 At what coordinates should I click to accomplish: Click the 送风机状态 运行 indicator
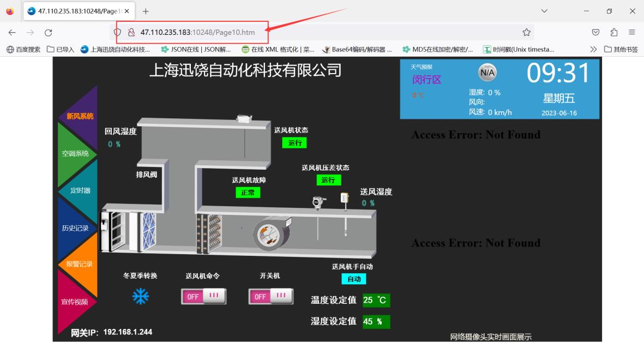click(294, 143)
